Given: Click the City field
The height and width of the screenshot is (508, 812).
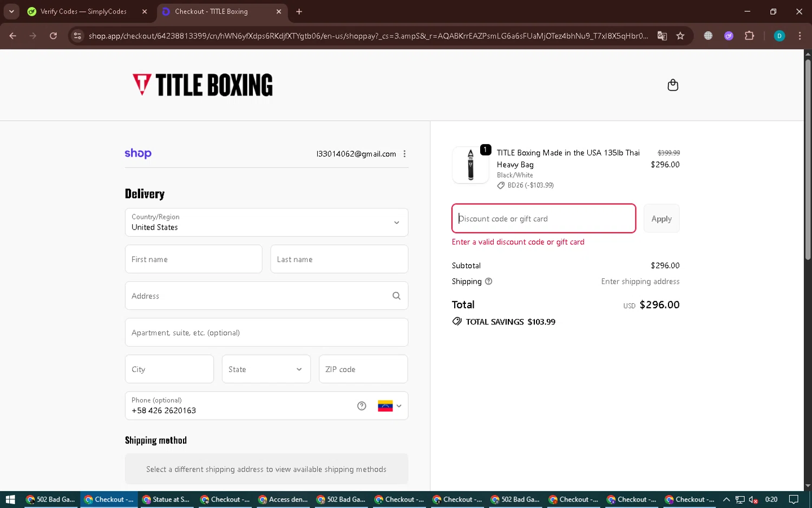Looking at the screenshot, I should pos(169,369).
